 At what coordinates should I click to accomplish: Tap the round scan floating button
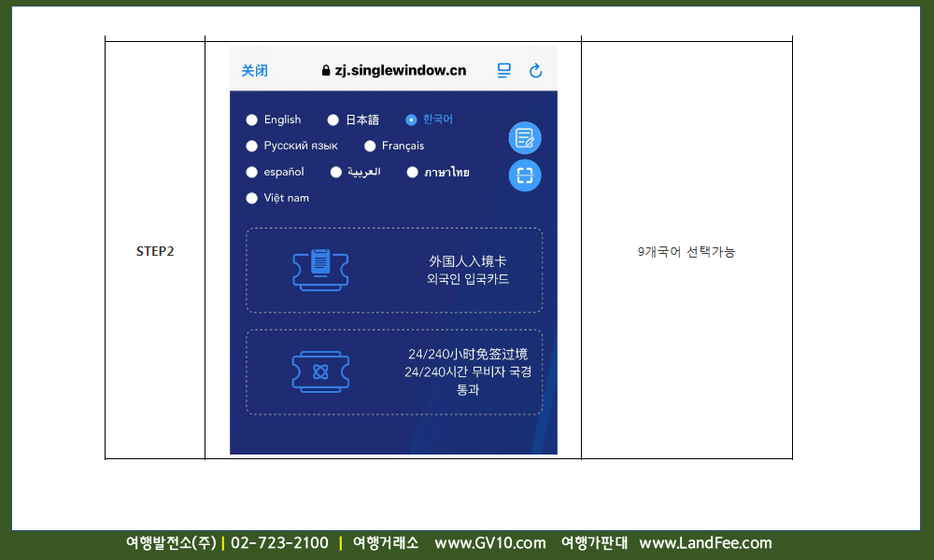[x=525, y=175]
